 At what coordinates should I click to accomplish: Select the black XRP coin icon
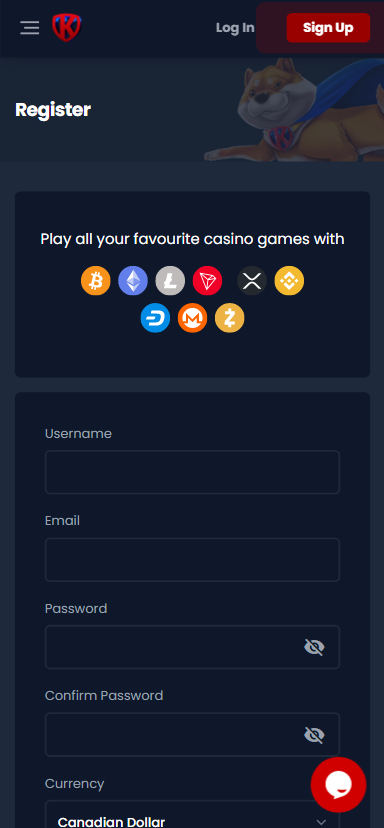coord(252,280)
